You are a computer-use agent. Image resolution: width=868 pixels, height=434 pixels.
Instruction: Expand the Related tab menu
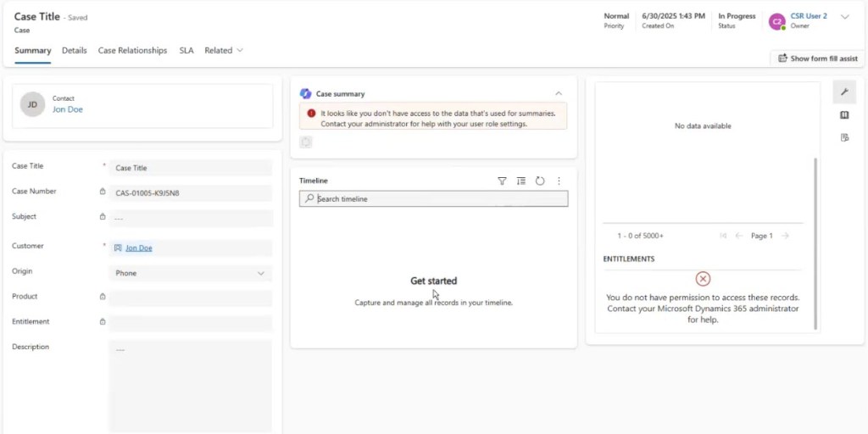(224, 51)
